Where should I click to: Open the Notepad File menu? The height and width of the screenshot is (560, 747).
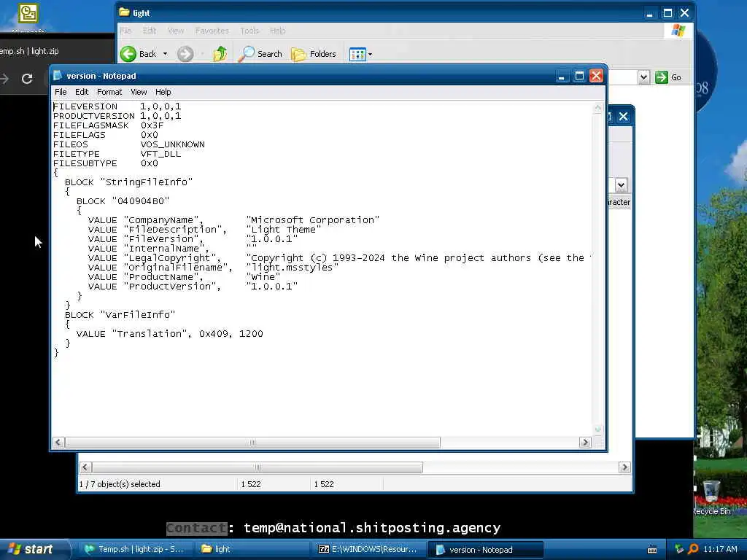pos(61,92)
